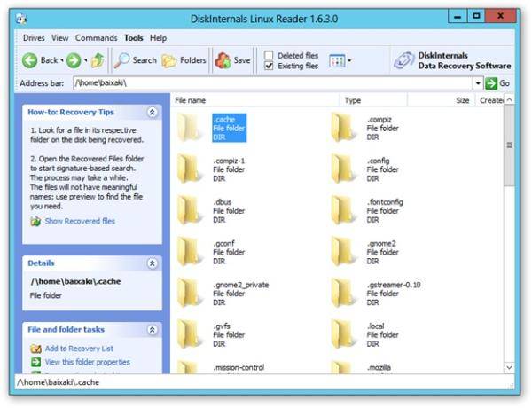Open the Help menu
The image size is (532, 408).
[158, 37]
